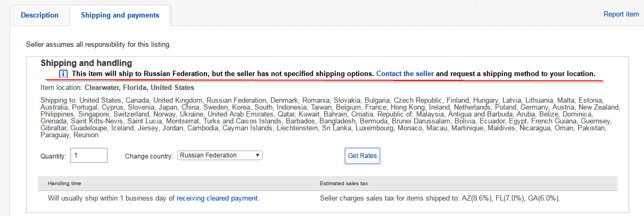
Task: Open the Report item link
Action: [x=621, y=14]
